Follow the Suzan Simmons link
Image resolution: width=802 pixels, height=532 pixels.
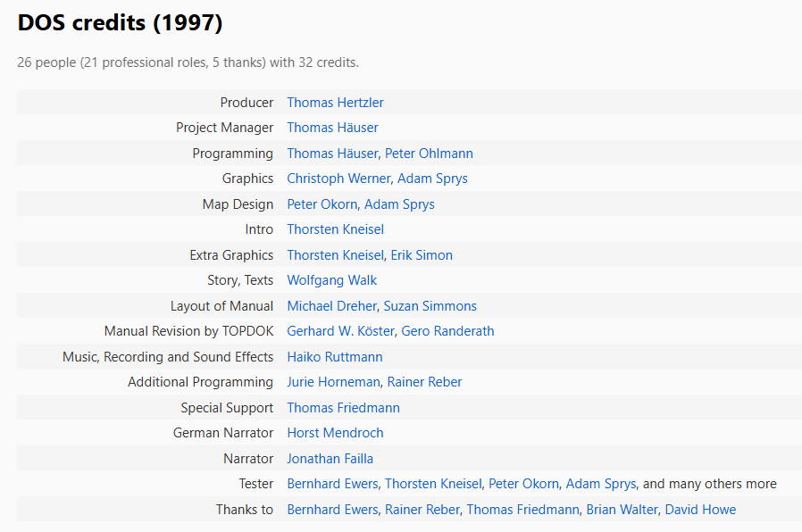point(430,306)
